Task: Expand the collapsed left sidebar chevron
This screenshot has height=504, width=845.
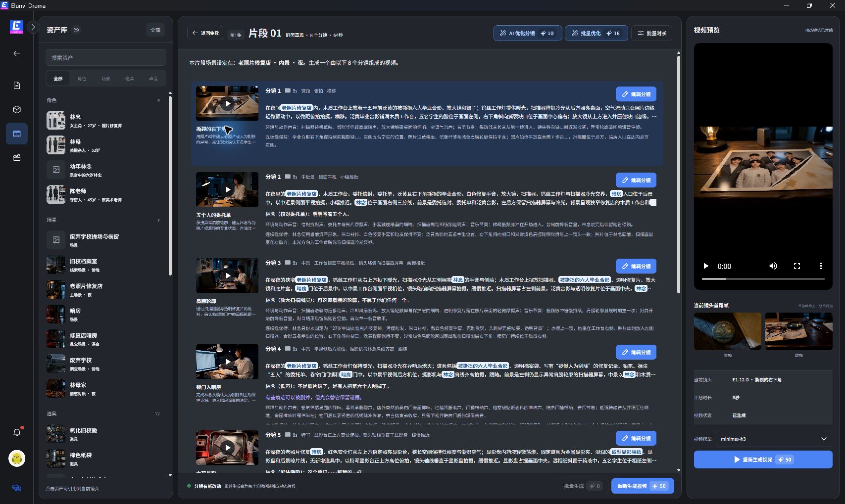Action: (x=33, y=27)
